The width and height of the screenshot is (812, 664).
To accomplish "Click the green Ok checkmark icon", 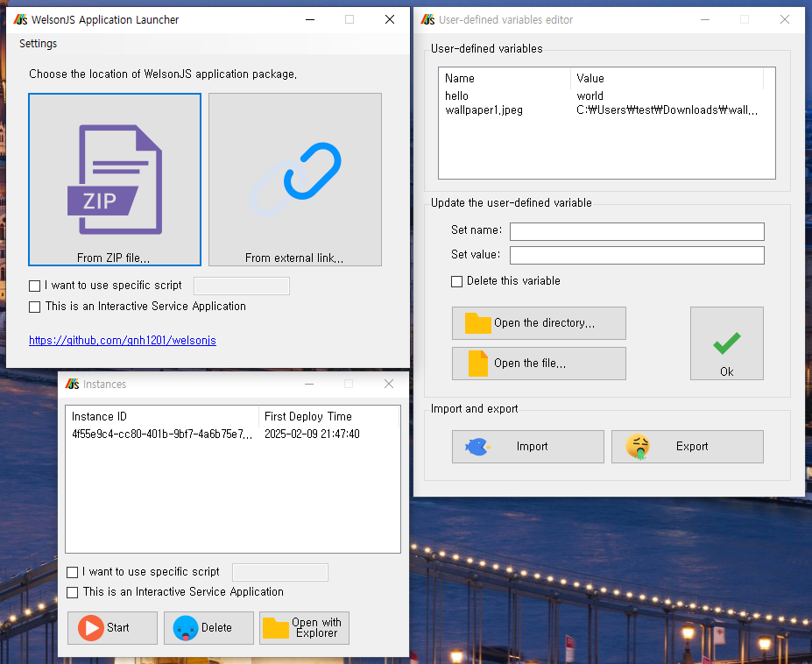I will tap(726, 336).
